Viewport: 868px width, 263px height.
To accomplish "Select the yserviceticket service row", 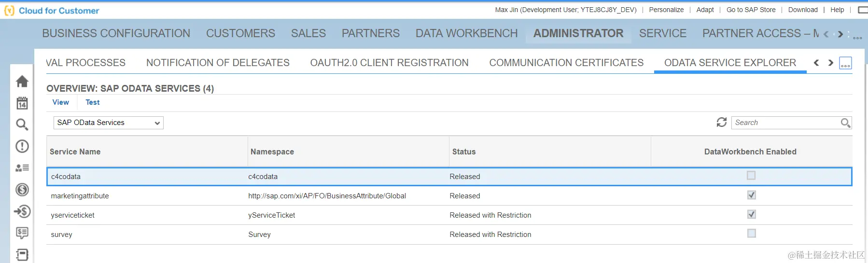I will pyautogui.click(x=449, y=215).
